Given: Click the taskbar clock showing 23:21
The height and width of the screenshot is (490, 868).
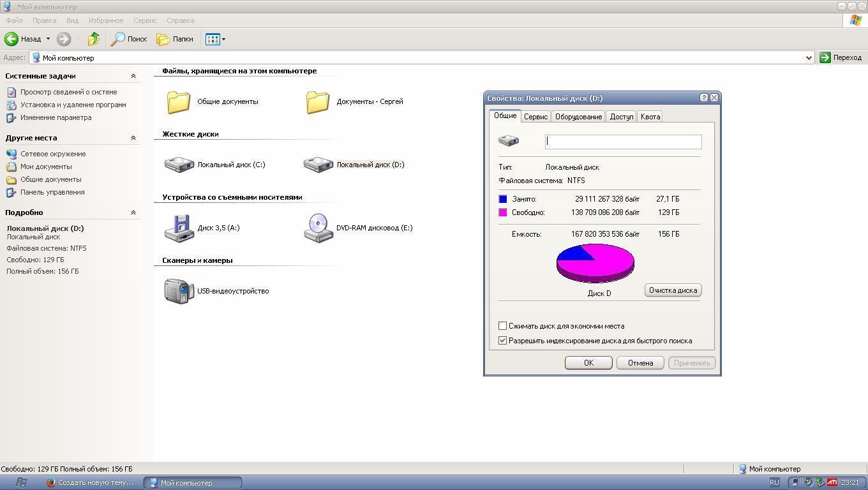Looking at the screenshot, I should coord(850,482).
